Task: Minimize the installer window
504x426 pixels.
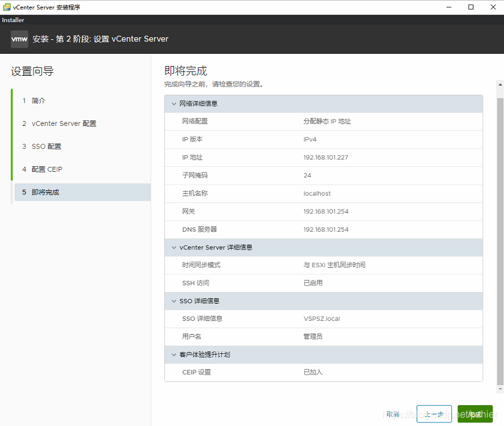Action: pyautogui.click(x=449, y=7)
